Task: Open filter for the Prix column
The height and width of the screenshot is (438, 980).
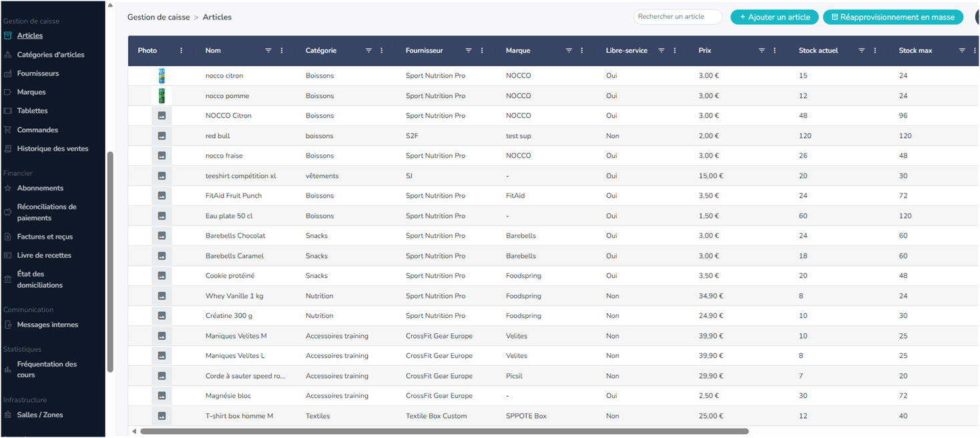Action: [762, 51]
